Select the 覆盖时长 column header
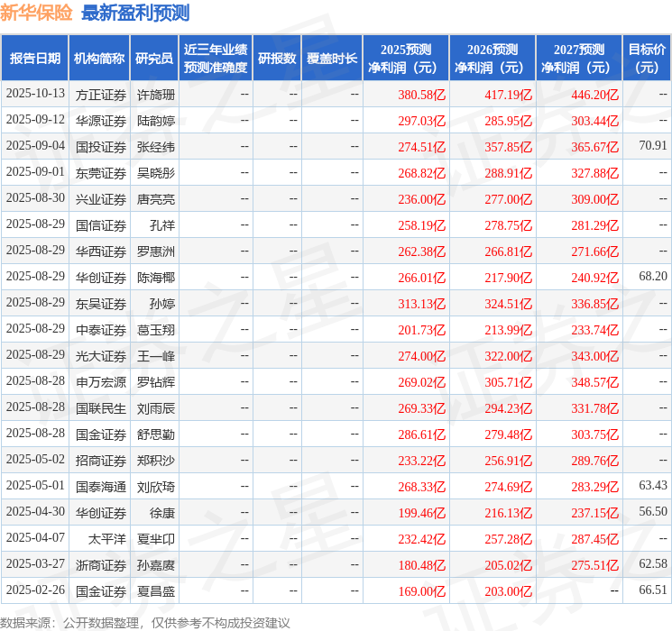 point(332,59)
